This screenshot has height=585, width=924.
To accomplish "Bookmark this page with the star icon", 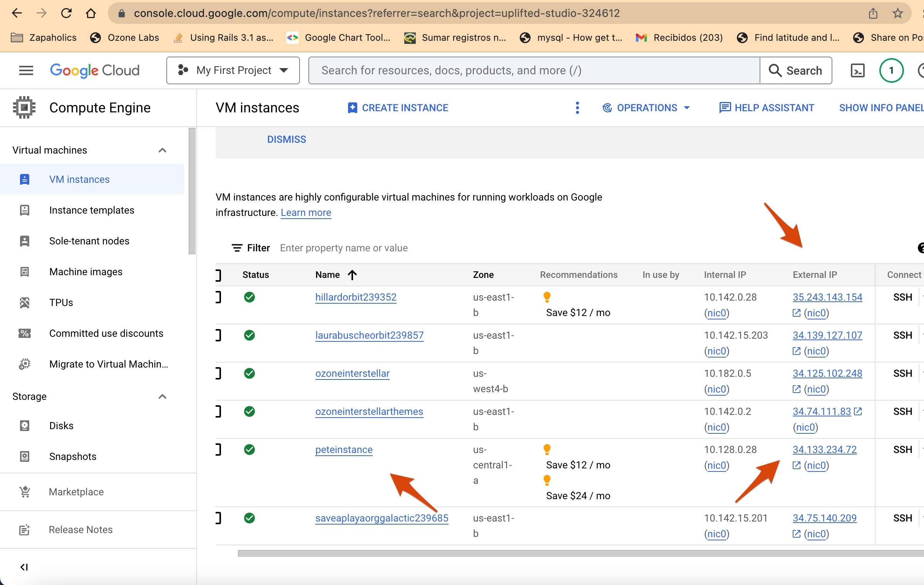I will click(x=897, y=13).
